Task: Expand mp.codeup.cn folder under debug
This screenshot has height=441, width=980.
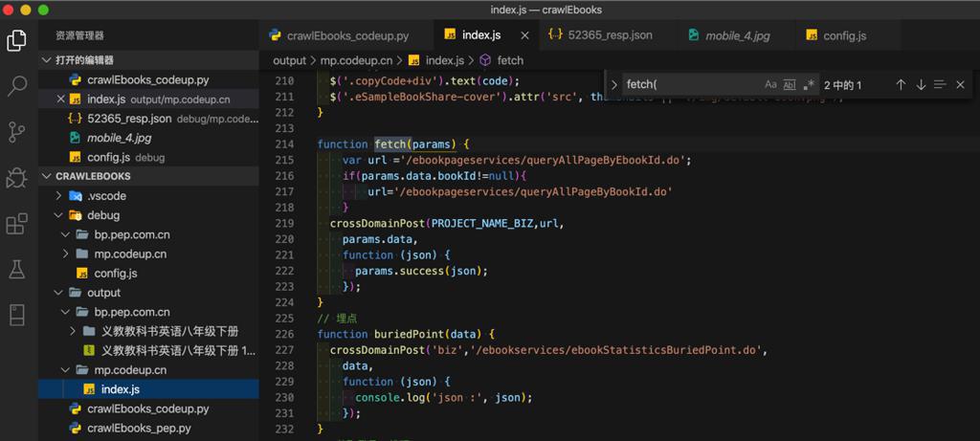Action: [148, 254]
